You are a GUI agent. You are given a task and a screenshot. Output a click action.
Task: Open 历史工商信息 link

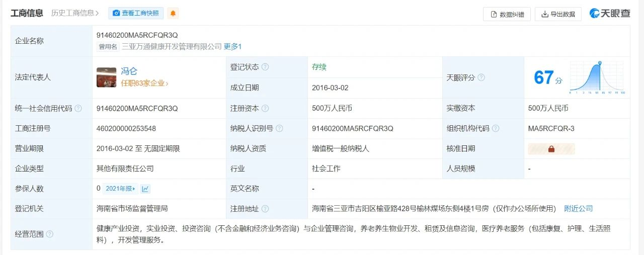[x=75, y=13]
